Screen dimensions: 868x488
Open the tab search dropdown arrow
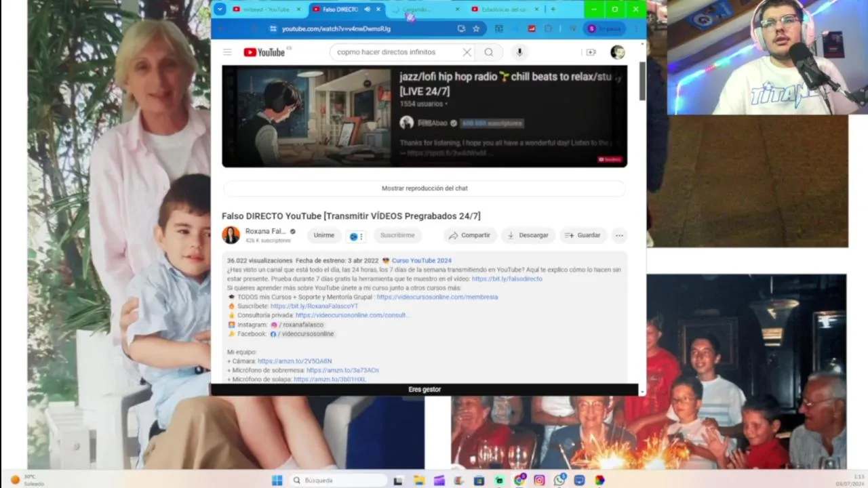(220, 9)
